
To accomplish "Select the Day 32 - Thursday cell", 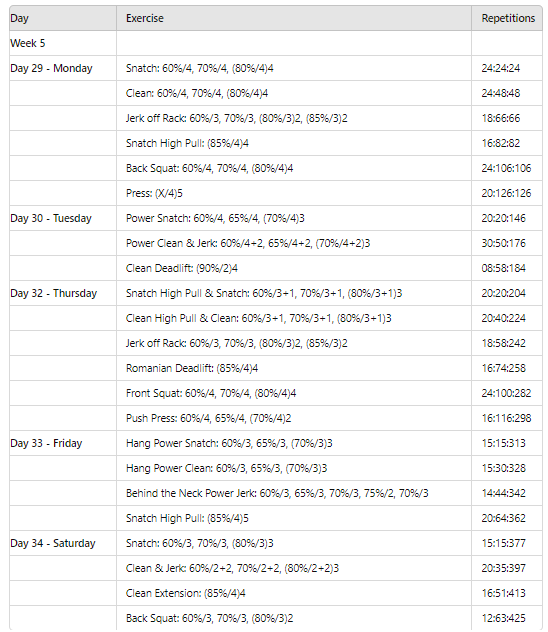I will click(63, 293).
